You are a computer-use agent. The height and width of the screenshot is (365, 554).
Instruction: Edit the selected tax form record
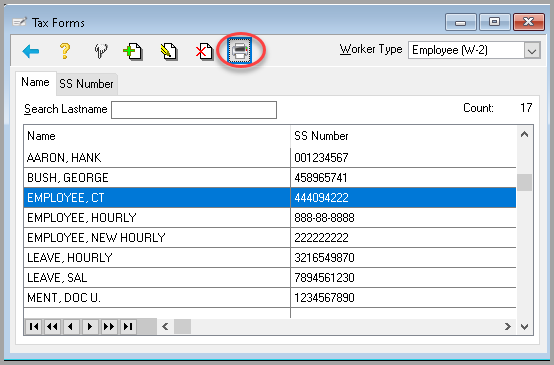point(169,52)
